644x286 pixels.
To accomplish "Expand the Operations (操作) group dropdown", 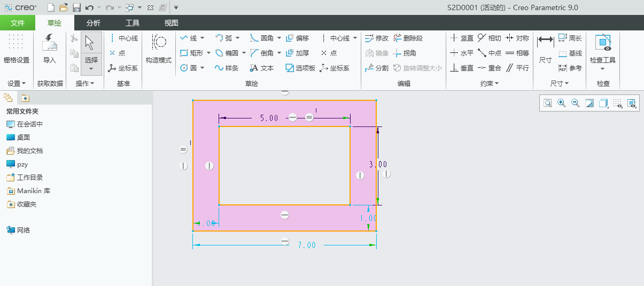I will coord(85,84).
